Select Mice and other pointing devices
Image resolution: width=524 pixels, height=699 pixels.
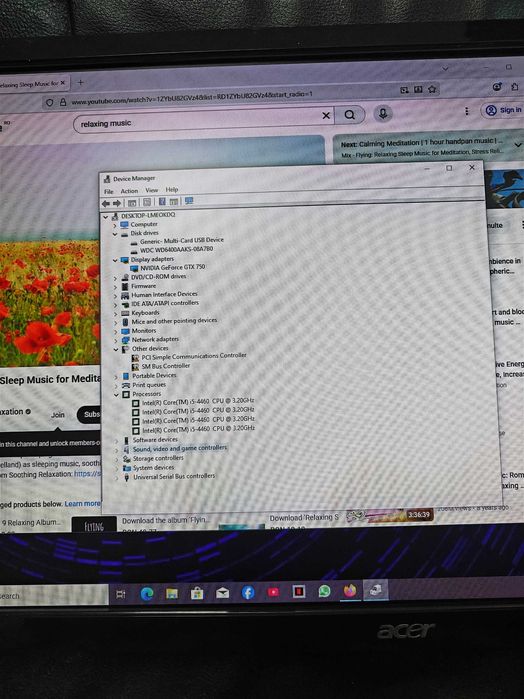[174, 321]
